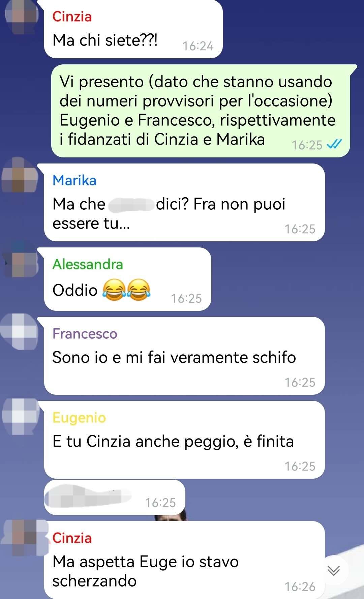Select message 'Sono io e mi fai veramente schifo'

(184, 356)
